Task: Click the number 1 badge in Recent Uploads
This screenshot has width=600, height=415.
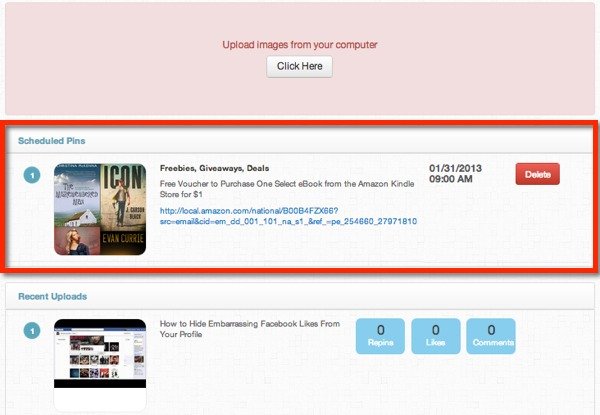Action: click(x=32, y=331)
